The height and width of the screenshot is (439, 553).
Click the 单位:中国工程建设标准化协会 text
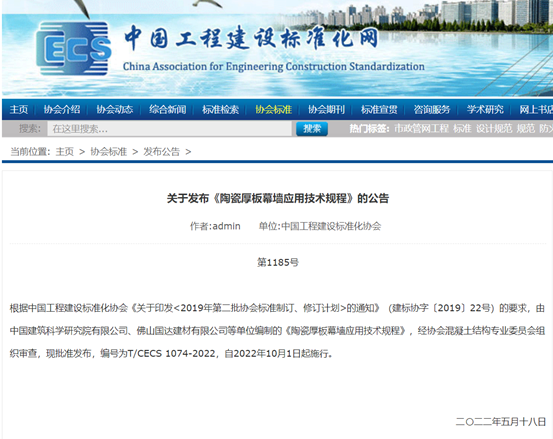tap(320, 226)
